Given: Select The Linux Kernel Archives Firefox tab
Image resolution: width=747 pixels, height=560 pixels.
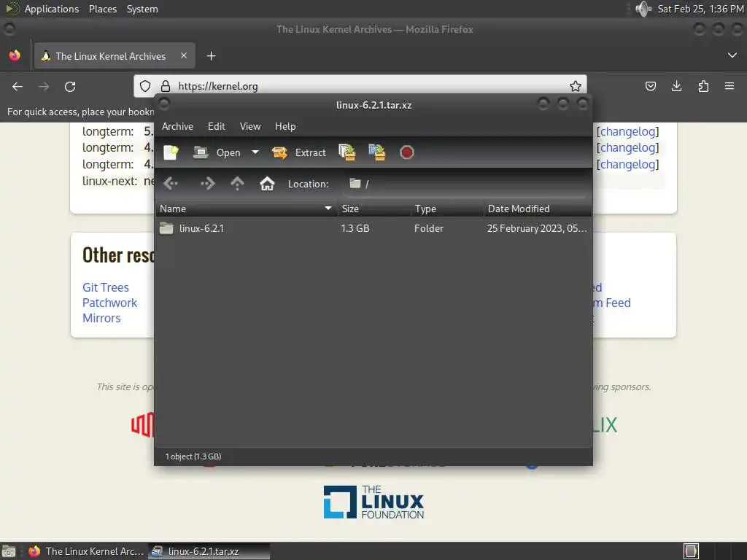Looking at the screenshot, I should pos(115,56).
